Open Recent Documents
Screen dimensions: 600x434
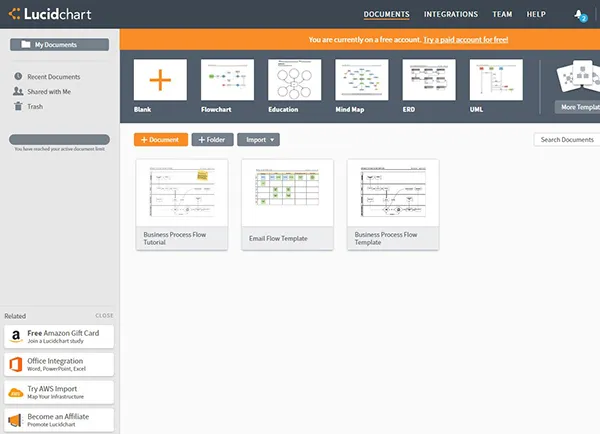tap(54, 77)
